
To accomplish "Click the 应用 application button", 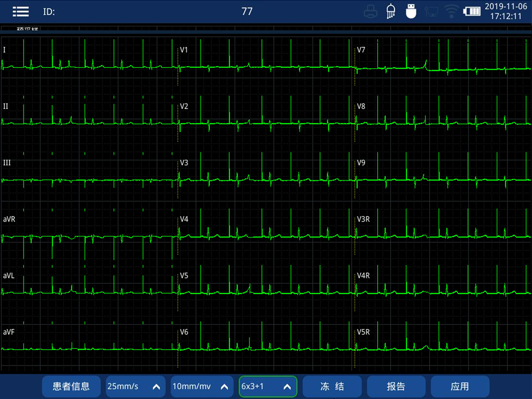I will (460, 386).
